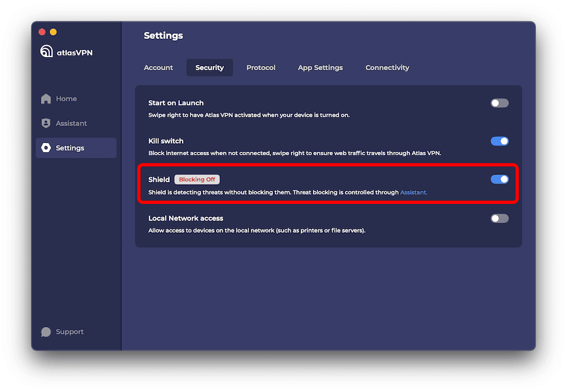Image resolution: width=567 pixels, height=392 pixels.
Task: Close the window with the red button
Action: [x=41, y=32]
